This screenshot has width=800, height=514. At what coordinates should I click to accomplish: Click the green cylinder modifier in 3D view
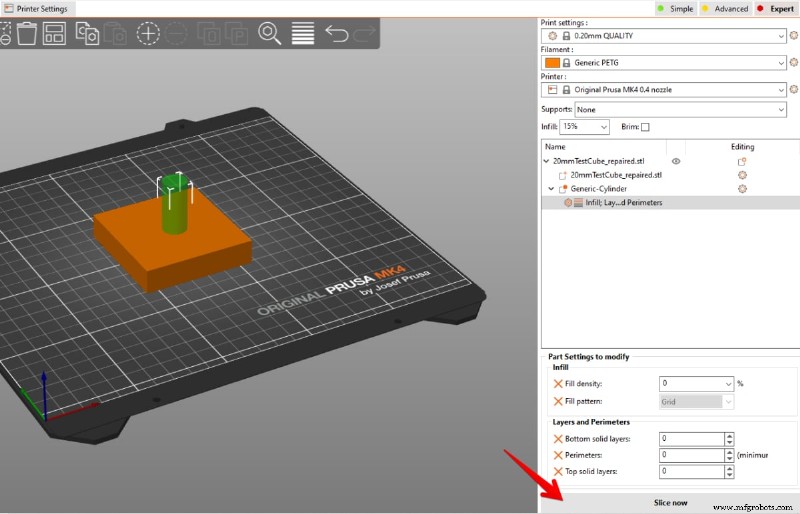[175, 207]
